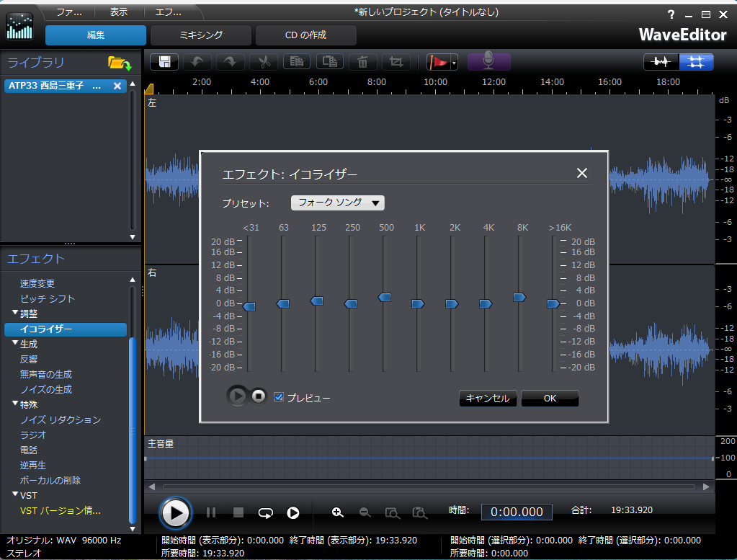Click the loop playback icon
The width and height of the screenshot is (737, 560).
(x=266, y=512)
